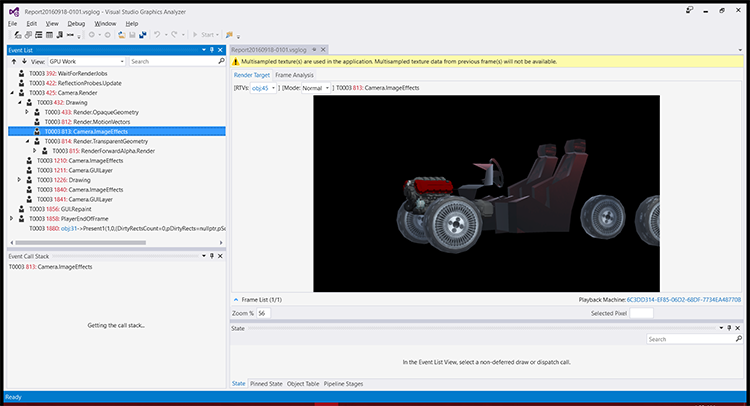Open the Object Table via the grid toolbar icon
Image resolution: width=750 pixels, height=406 pixels.
pyautogui.click(x=49, y=35)
